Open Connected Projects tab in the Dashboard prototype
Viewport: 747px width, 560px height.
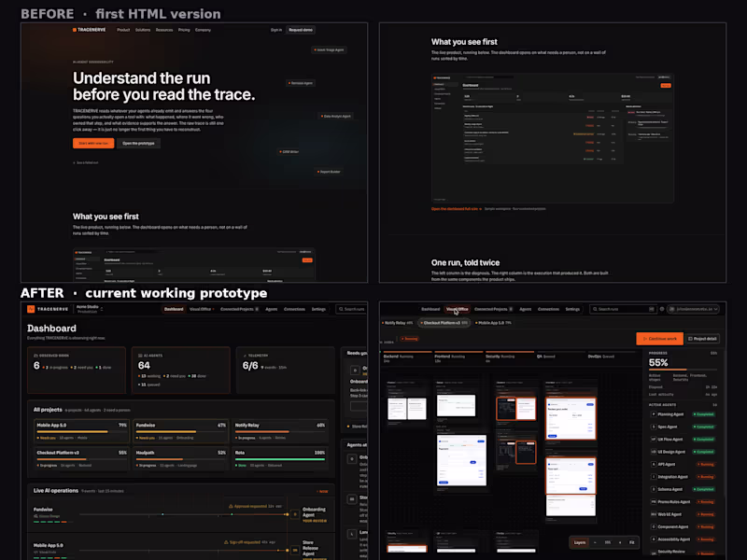coord(240,309)
